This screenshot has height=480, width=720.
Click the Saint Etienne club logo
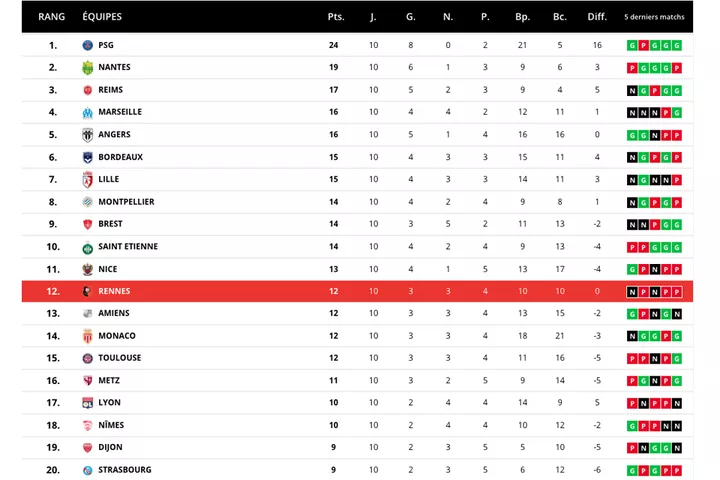[88, 247]
